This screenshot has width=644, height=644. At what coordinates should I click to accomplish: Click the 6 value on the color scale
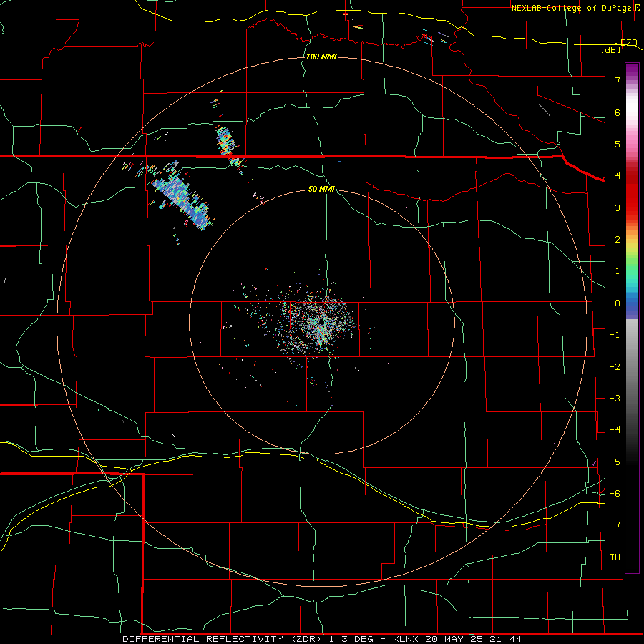click(618, 112)
